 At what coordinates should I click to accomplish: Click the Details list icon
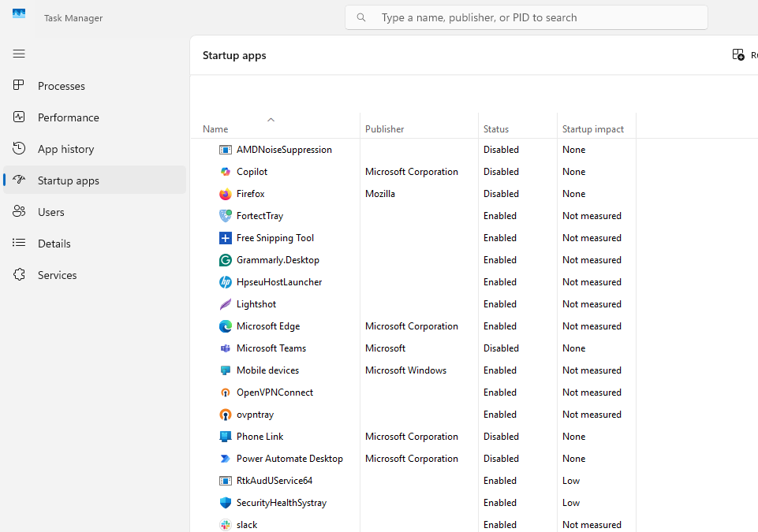point(19,243)
